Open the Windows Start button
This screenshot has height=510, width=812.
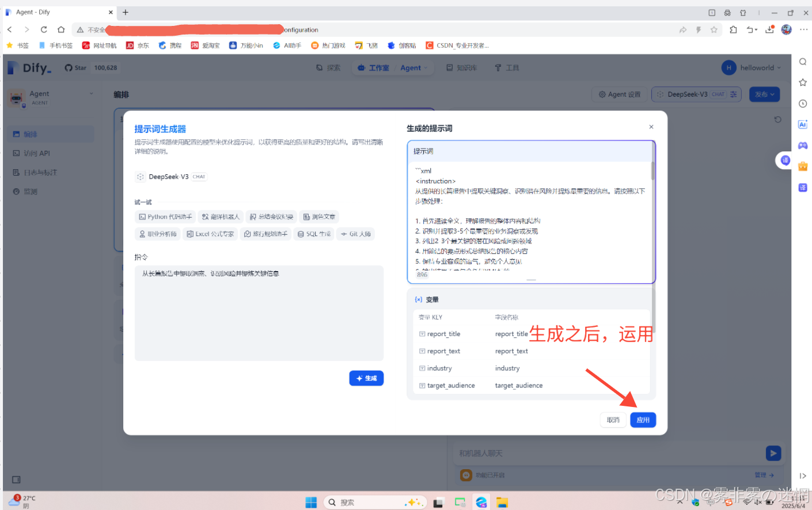(311, 503)
